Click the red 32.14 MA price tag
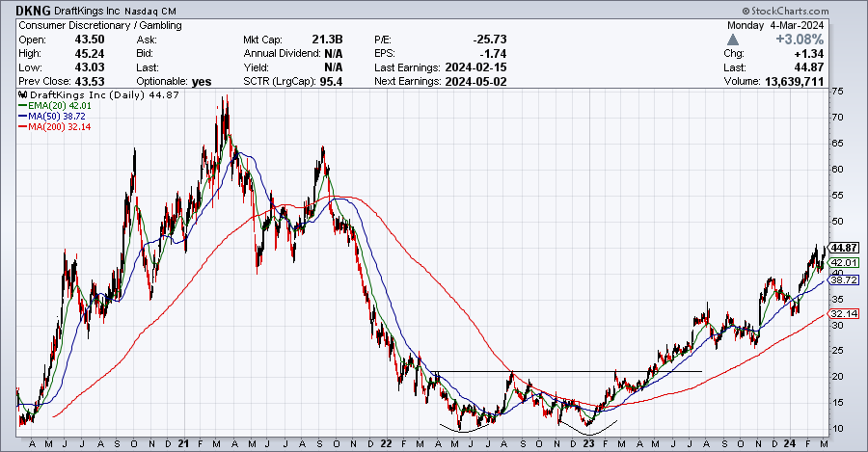The image size is (868, 452). pos(844,313)
